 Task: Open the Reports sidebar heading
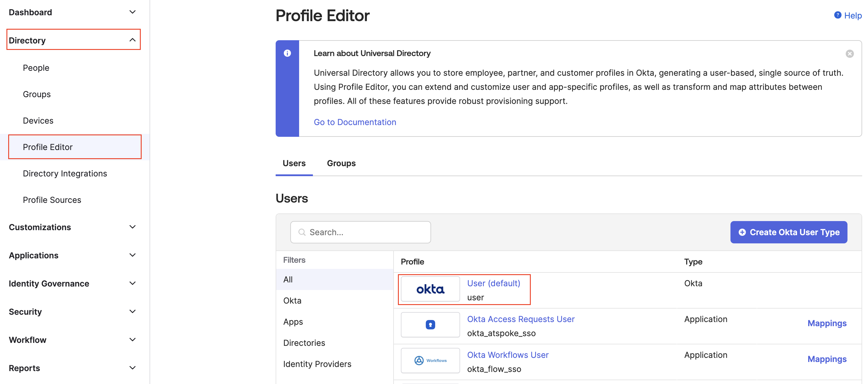coord(24,368)
